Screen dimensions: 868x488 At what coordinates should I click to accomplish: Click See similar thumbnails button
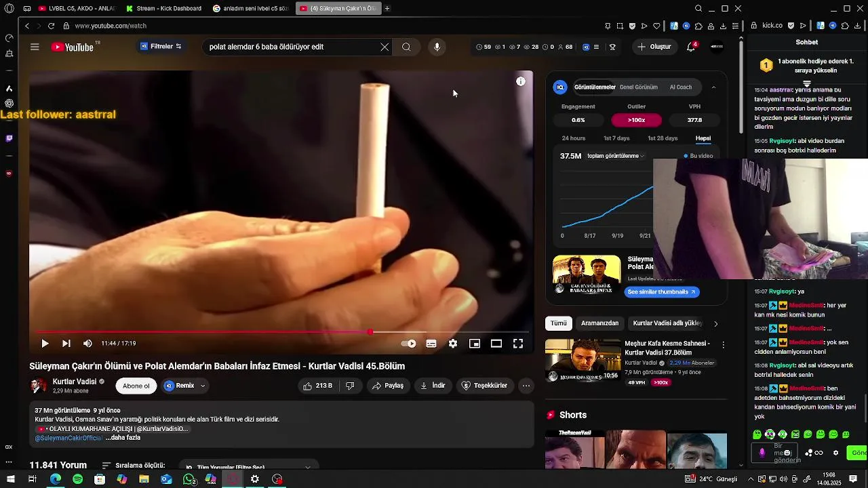coord(662,292)
